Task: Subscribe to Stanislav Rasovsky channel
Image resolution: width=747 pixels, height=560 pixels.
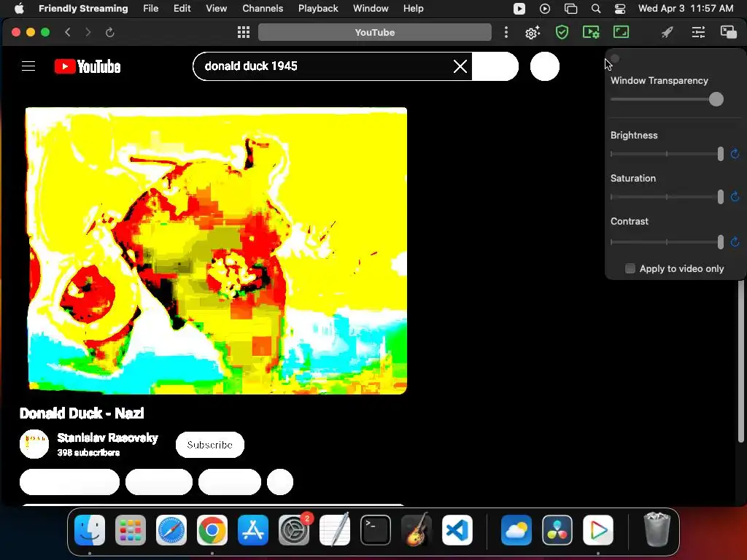Action: click(x=209, y=445)
